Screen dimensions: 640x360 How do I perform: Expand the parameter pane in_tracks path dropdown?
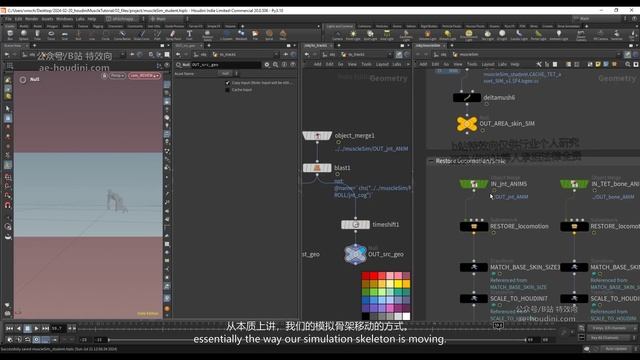point(276,54)
